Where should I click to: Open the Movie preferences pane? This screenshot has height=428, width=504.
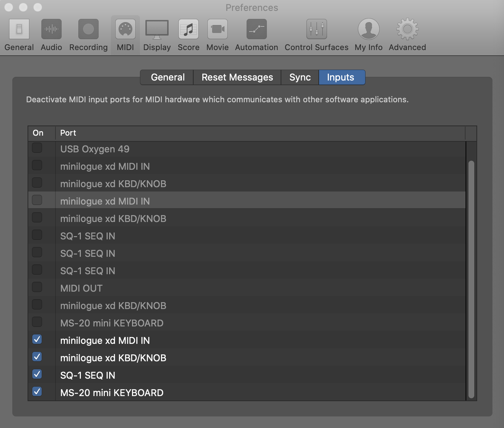point(218,35)
